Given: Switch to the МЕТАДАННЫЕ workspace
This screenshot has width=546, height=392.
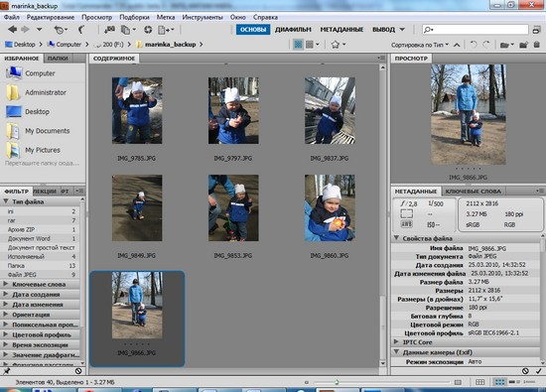Looking at the screenshot, I should (x=341, y=30).
